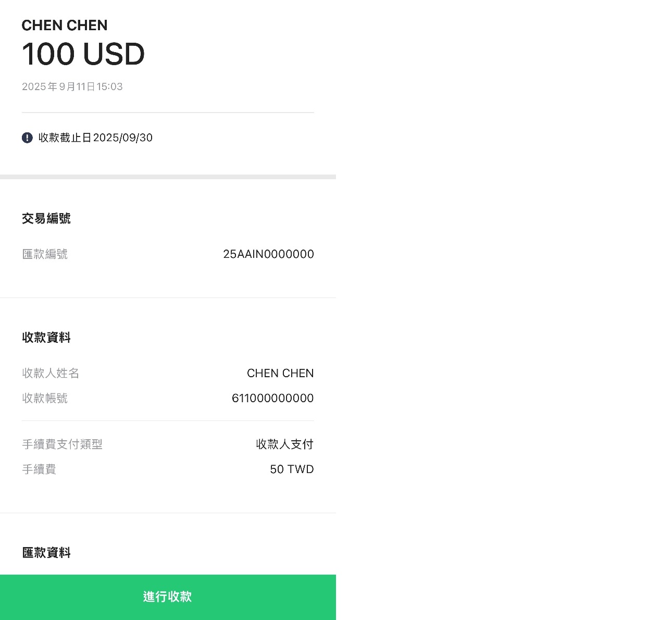Select account number 611000000000
Viewport: 672px width, 620px height.
coord(272,398)
